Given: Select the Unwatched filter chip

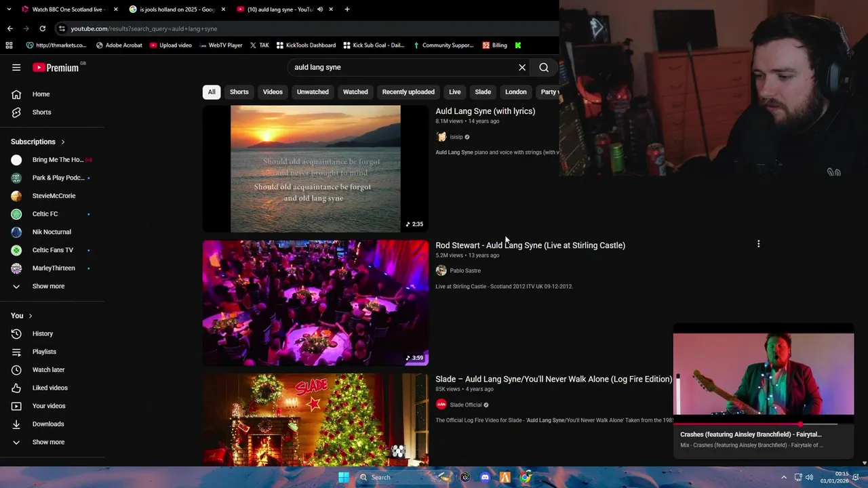Looking at the screenshot, I should pyautogui.click(x=313, y=91).
